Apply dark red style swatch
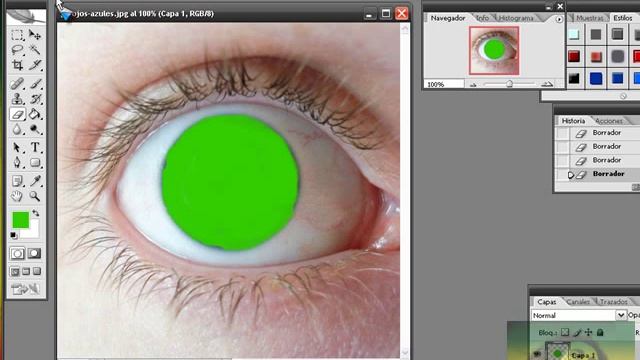The image size is (640, 360). pyautogui.click(x=574, y=57)
